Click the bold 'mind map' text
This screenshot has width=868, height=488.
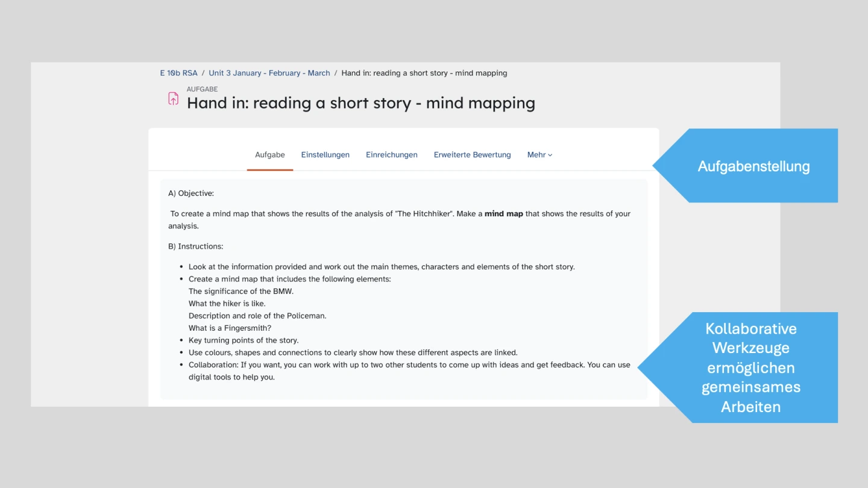point(503,214)
